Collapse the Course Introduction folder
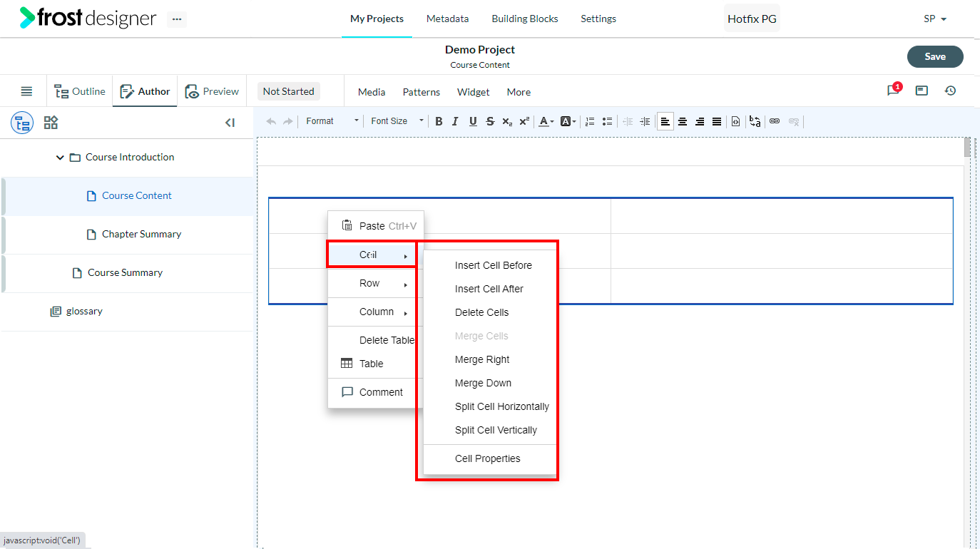Screen dimensions: 980x549 [60, 158]
